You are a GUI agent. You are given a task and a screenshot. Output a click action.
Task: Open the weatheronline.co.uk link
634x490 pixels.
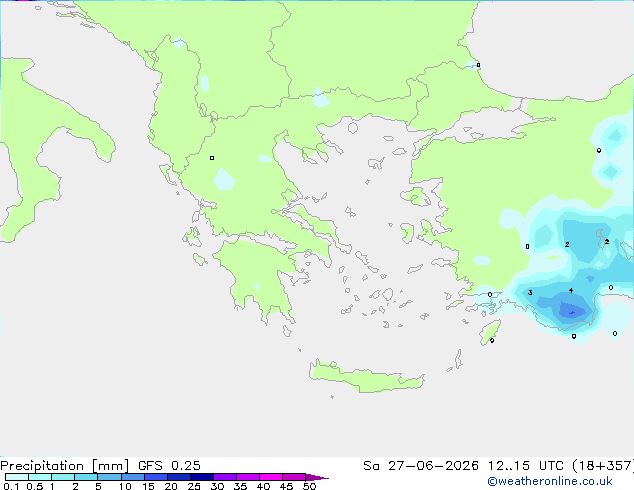click(550, 481)
